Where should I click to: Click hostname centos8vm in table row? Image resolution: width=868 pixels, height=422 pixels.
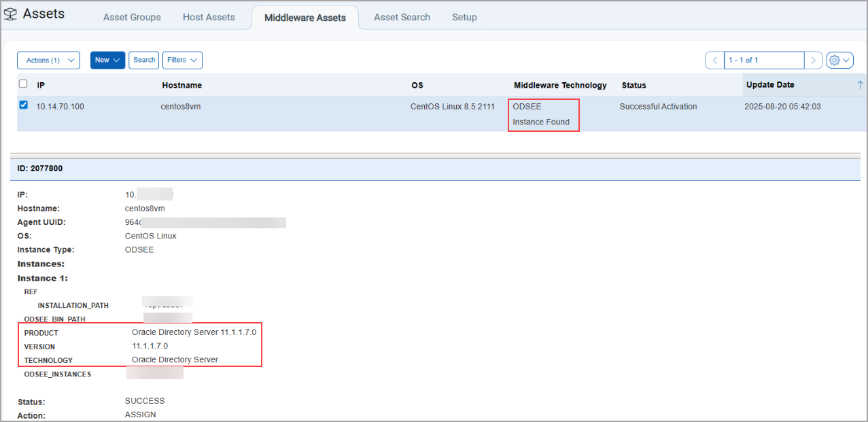pos(181,107)
